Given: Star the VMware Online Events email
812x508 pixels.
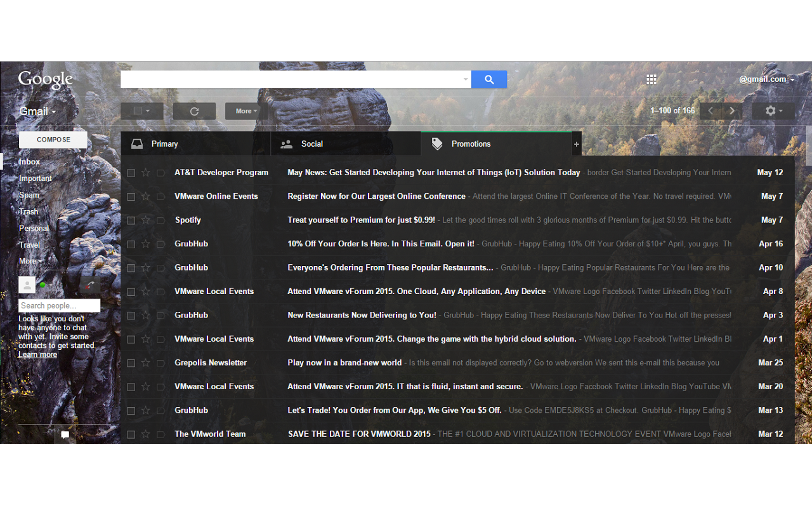Looking at the screenshot, I should click(146, 196).
